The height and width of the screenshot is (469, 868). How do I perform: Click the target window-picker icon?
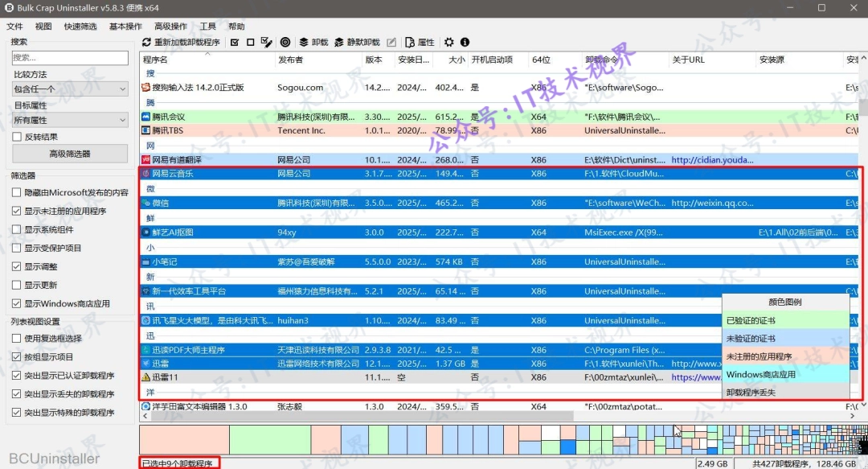click(285, 42)
